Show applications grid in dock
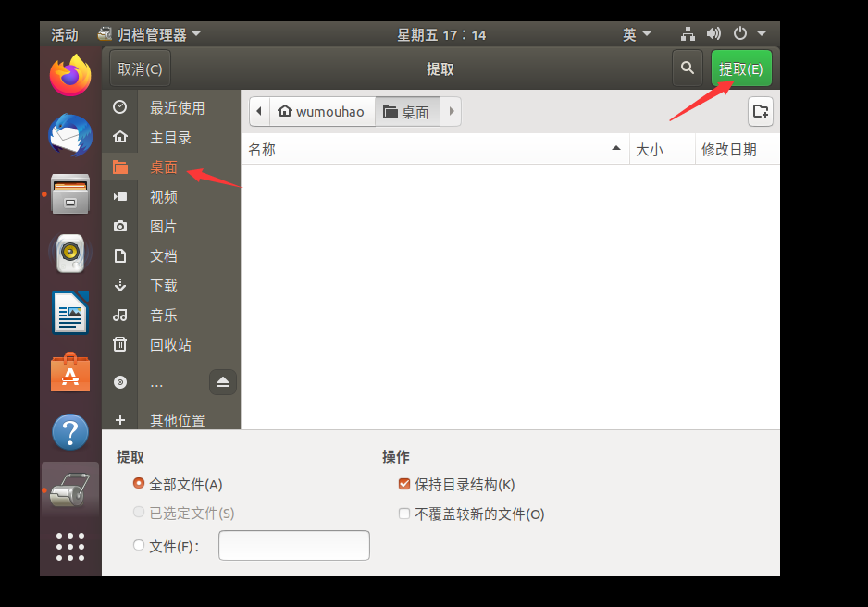This screenshot has height=607, width=868. 70,547
